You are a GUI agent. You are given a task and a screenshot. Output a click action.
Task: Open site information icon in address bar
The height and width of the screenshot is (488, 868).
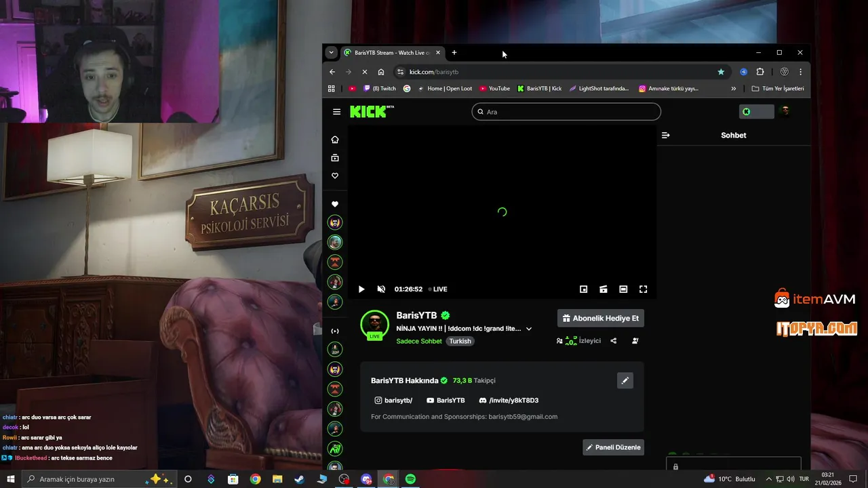(401, 72)
